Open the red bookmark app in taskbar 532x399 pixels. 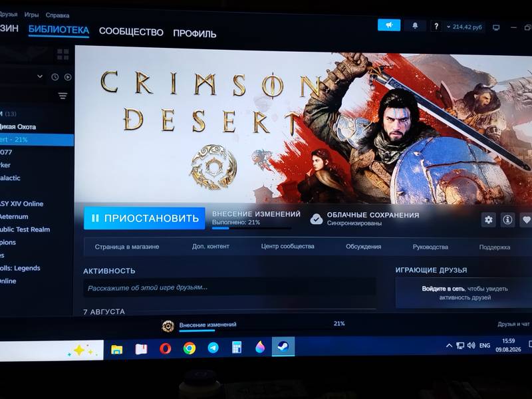141,348
